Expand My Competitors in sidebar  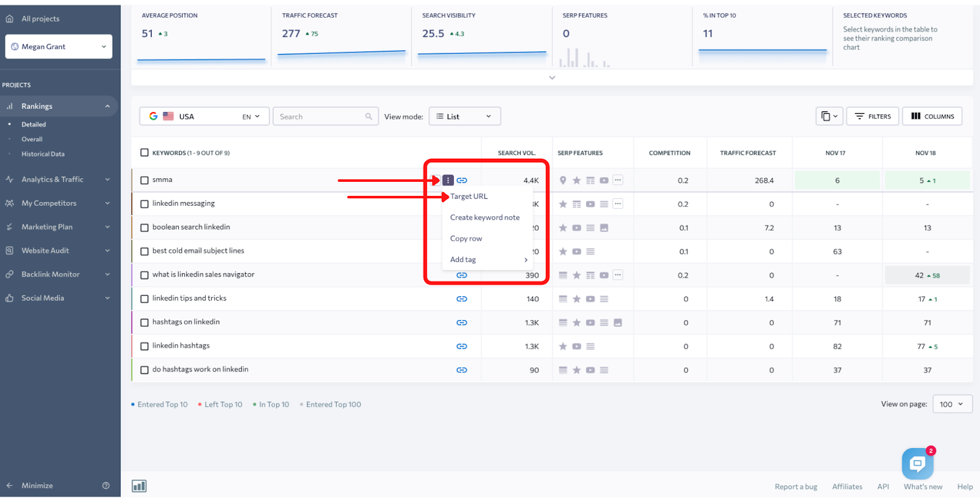point(59,203)
